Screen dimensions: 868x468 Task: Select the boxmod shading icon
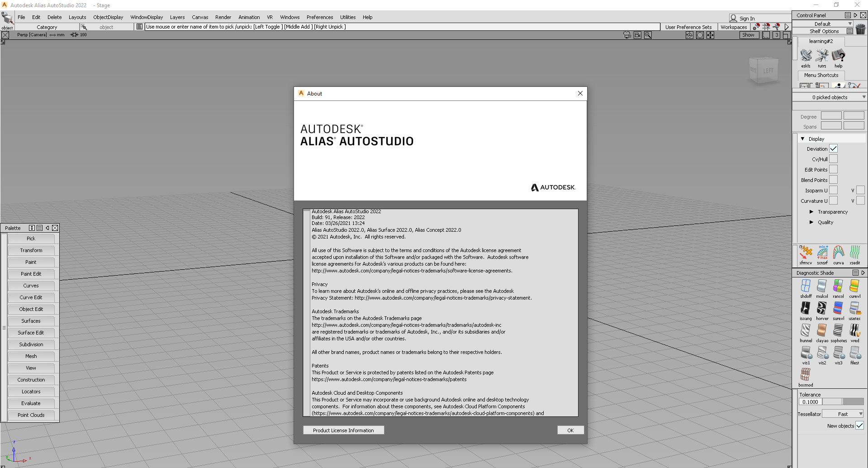(806, 375)
